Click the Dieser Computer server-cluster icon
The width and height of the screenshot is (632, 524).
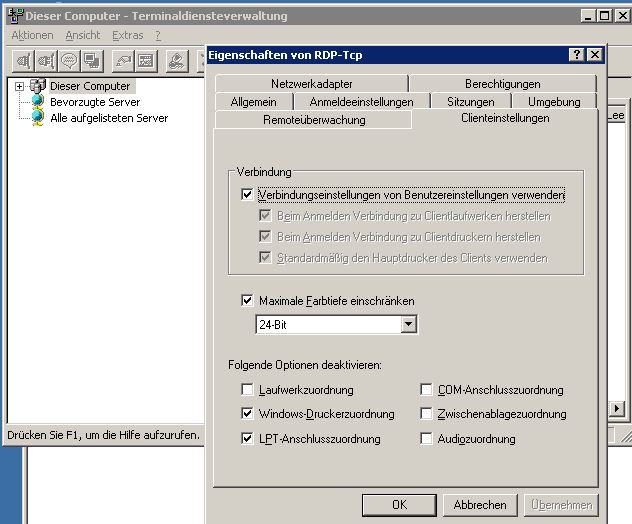pyautogui.click(x=38, y=86)
